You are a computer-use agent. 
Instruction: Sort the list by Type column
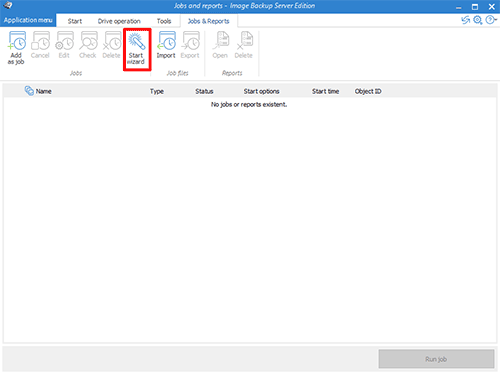tap(157, 91)
